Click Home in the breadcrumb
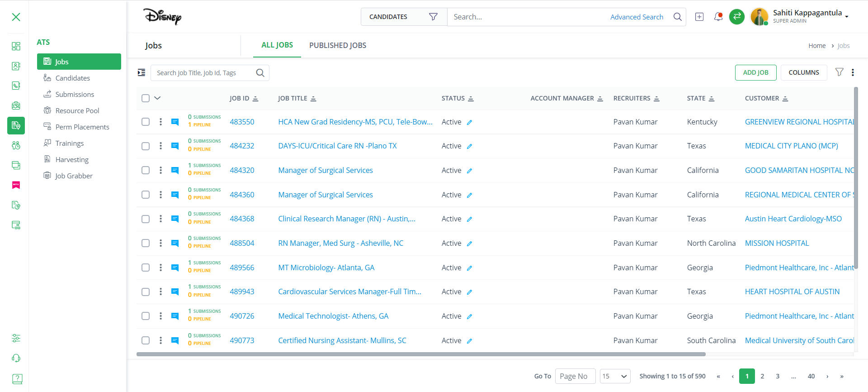This screenshot has width=868, height=392. [817, 46]
